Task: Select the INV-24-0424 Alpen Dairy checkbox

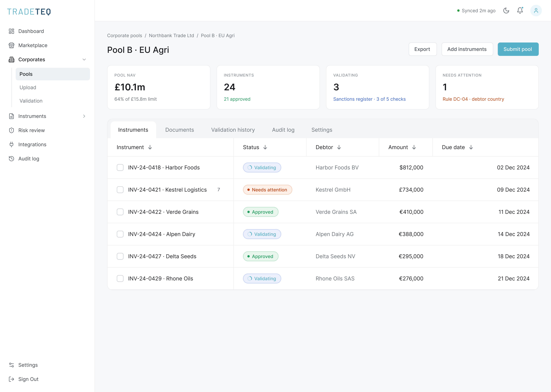Action: point(120,234)
